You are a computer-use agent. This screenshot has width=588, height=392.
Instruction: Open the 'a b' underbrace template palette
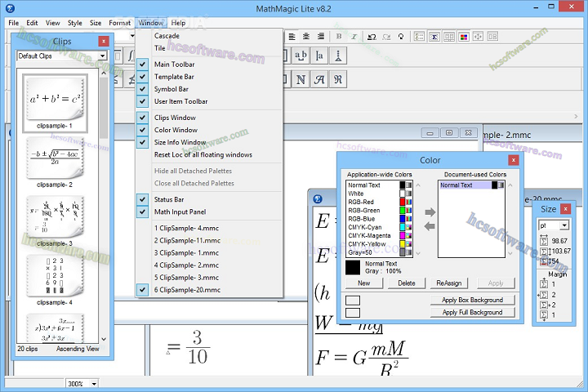pos(301,56)
